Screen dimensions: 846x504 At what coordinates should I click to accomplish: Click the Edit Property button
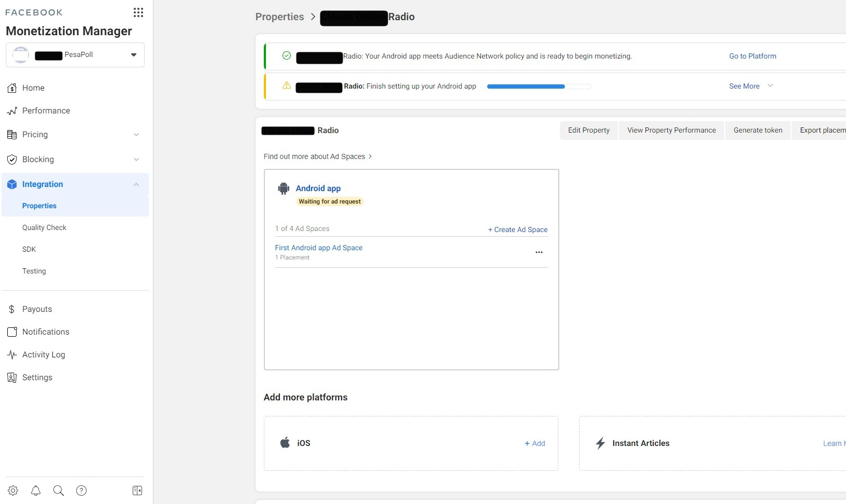(x=589, y=131)
